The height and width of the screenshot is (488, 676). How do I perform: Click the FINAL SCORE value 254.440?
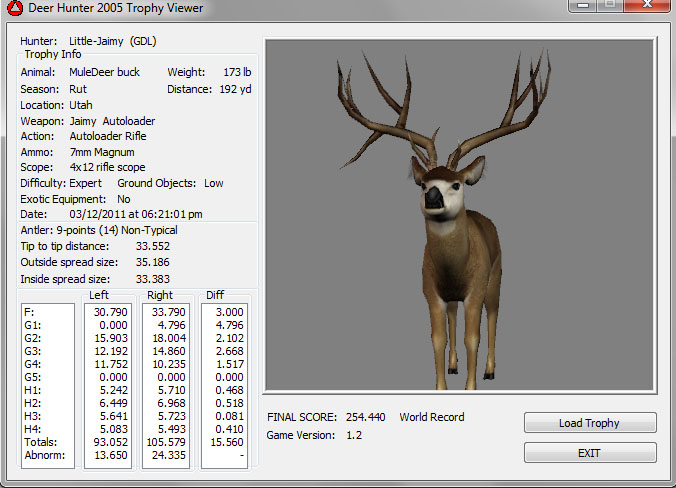[364, 417]
